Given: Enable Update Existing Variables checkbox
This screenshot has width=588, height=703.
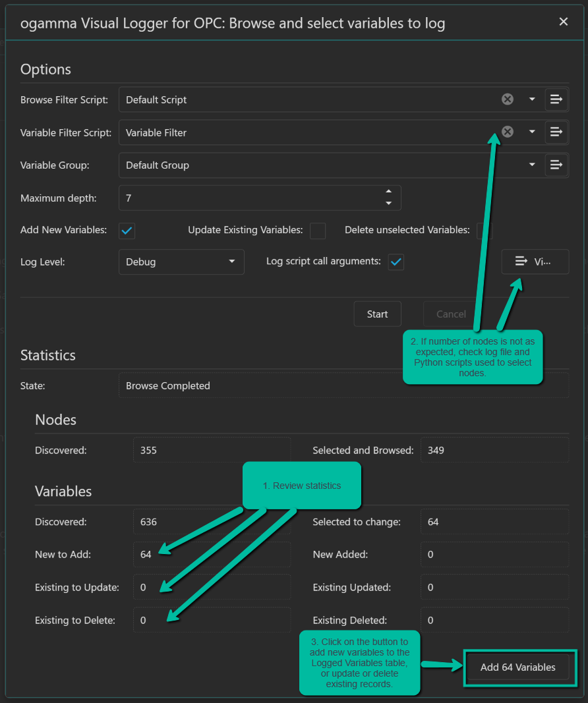Looking at the screenshot, I should point(318,231).
